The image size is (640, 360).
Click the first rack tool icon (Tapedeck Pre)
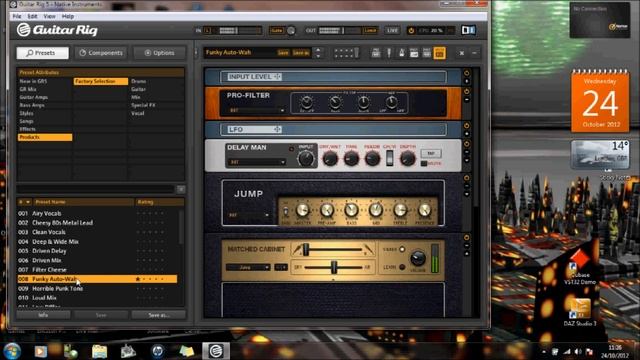pyautogui.click(x=376, y=53)
